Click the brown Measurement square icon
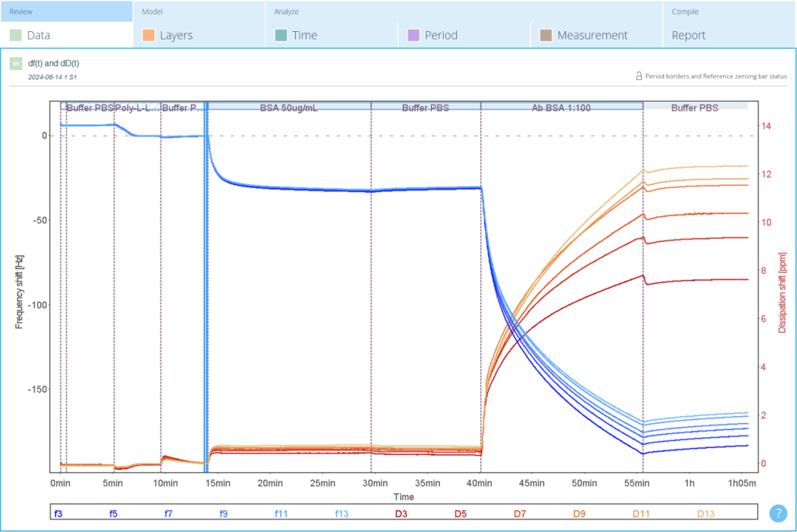This screenshot has width=797, height=532. [x=546, y=35]
